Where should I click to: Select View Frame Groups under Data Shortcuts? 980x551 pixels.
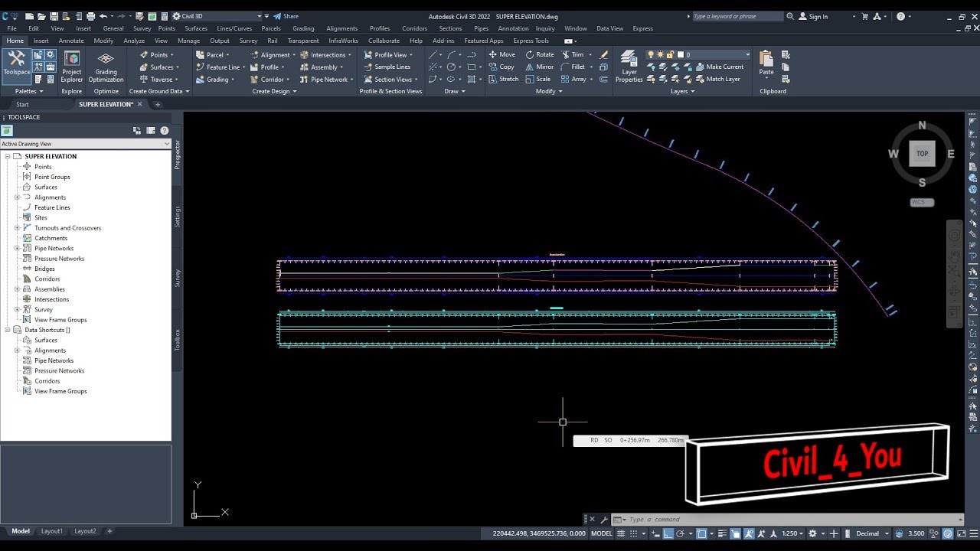[x=60, y=391]
